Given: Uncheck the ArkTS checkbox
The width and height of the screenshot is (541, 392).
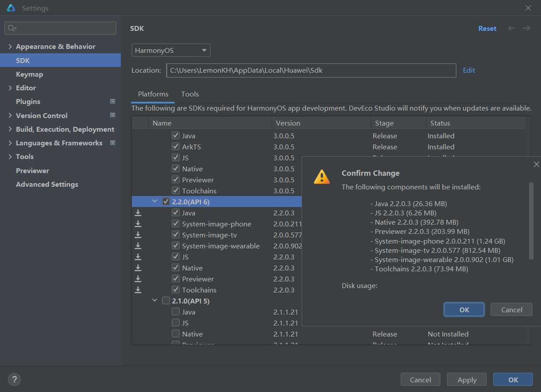Looking at the screenshot, I should [175, 147].
